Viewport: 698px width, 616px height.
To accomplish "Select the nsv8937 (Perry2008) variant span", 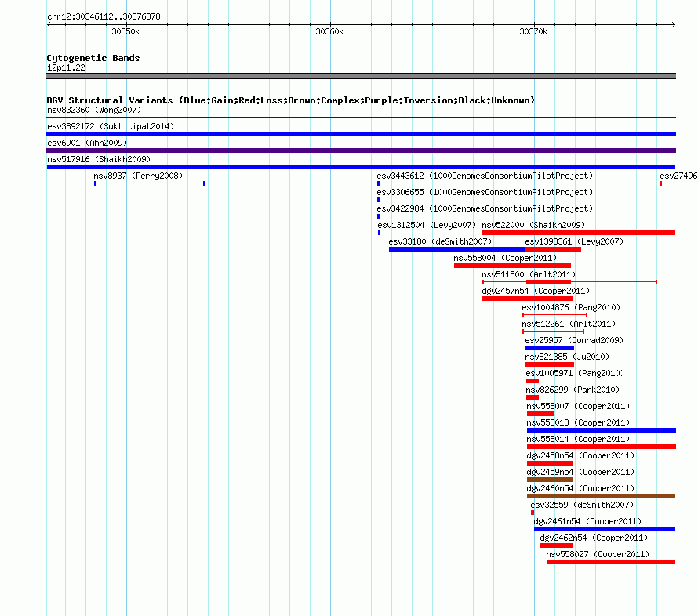I will click(150, 183).
